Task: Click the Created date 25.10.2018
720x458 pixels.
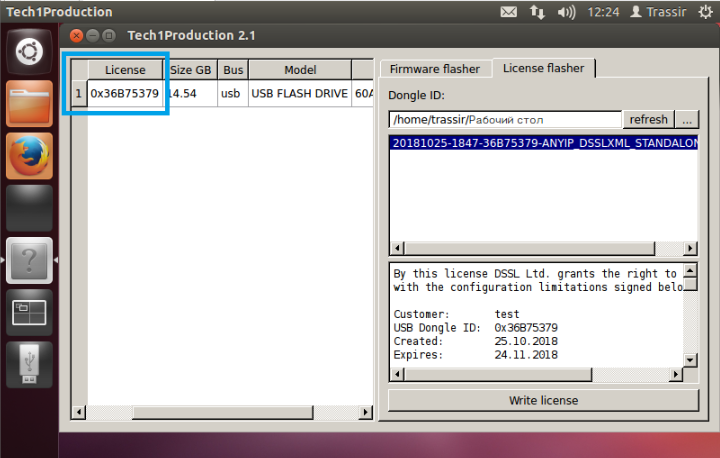Action: pyautogui.click(x=526, y=341)
